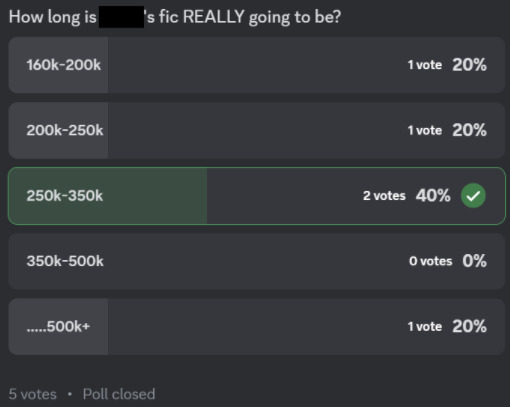This screenshot has height=407, width=510.
Task: Choose the 350k-500k poll answer
Action: 256,261
